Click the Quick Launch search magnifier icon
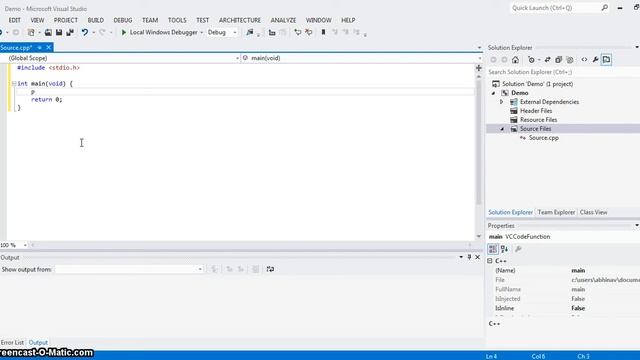The width and height of the screenshot is (640, 360). click(x=604, y=8)
